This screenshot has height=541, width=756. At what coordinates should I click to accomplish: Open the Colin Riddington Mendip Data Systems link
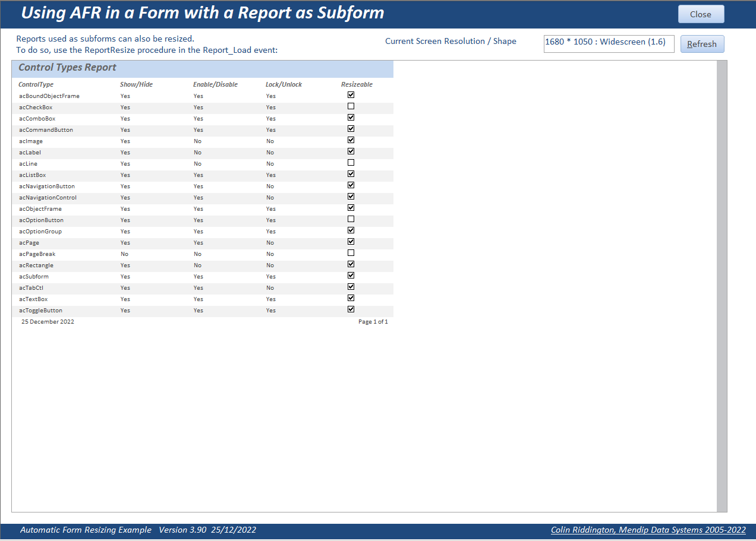coord(648,530)
